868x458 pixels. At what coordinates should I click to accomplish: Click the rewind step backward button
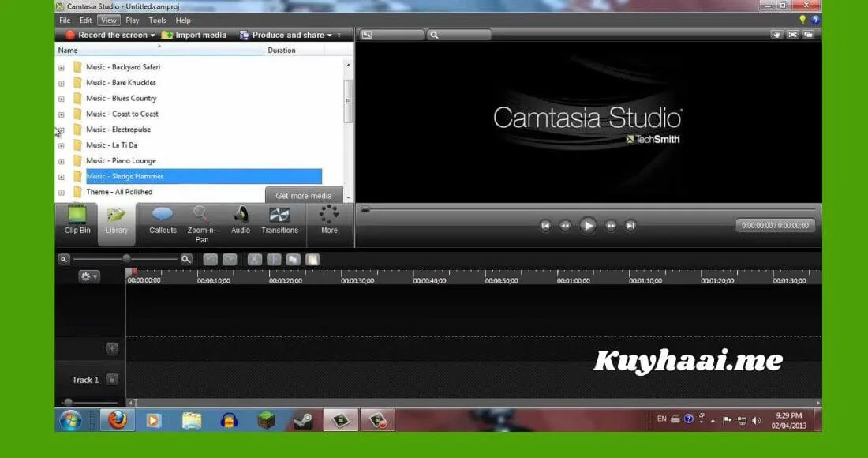coord(565,225)
